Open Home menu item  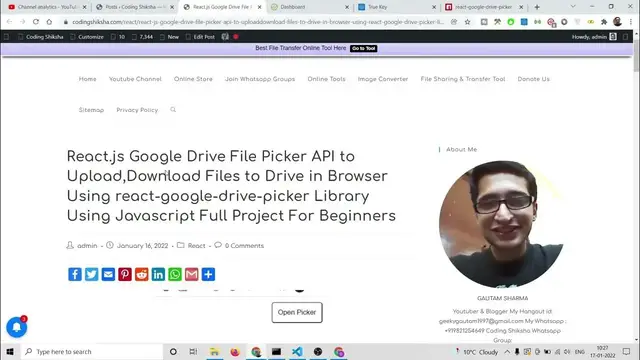tap(87, 79)
